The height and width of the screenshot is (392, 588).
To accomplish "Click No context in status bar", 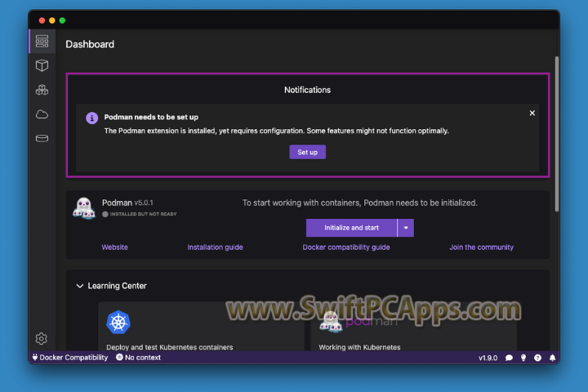I will 138,358.
